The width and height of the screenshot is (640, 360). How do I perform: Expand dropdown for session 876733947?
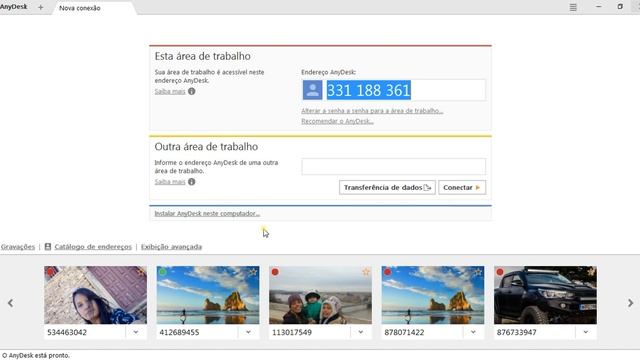tap(586, 332)
